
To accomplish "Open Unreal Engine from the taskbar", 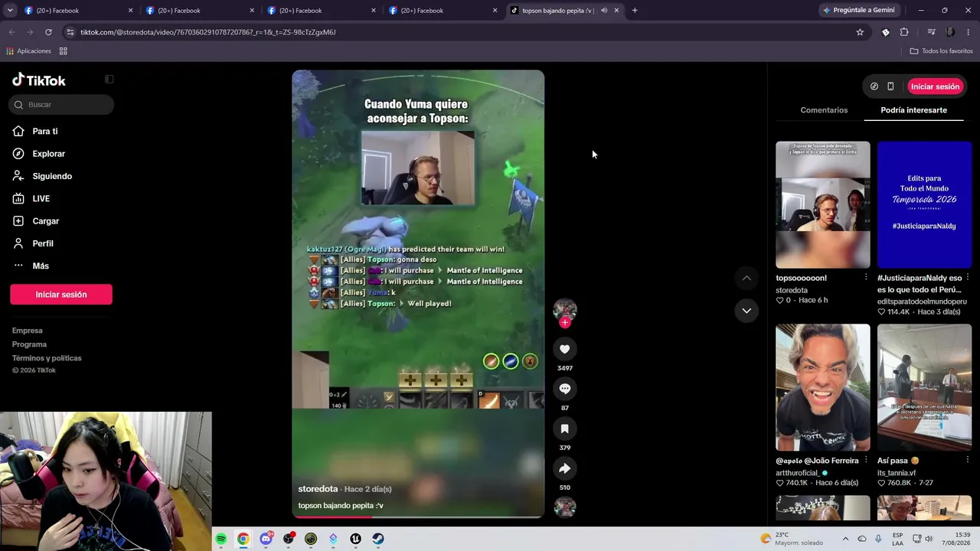I will coord(356,539).
